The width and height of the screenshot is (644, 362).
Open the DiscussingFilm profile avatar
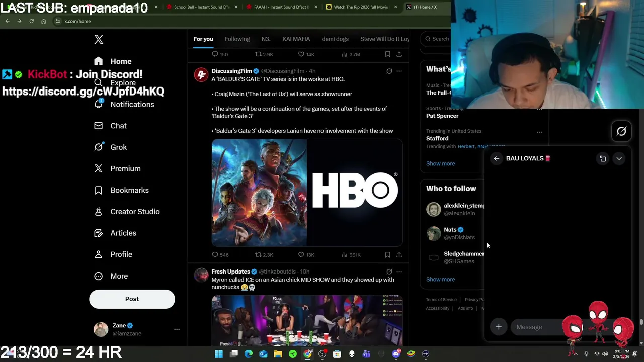pyautogui.click(x=201, y=75)
